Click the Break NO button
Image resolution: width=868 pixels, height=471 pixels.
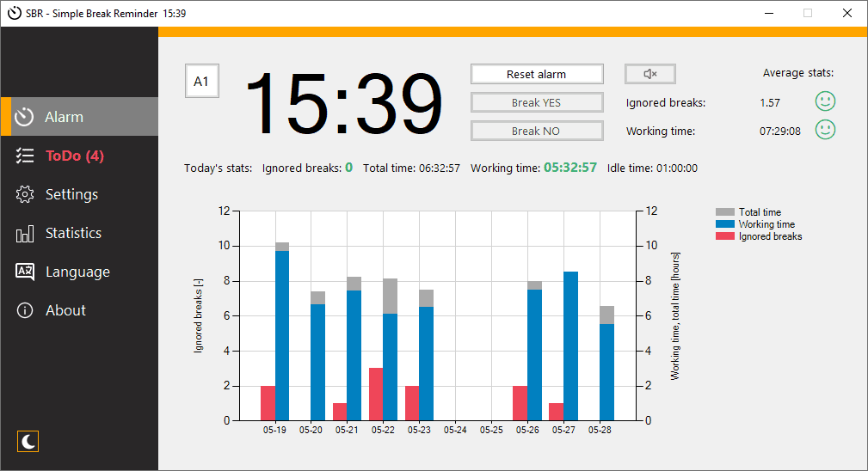(x=537, y=131)
